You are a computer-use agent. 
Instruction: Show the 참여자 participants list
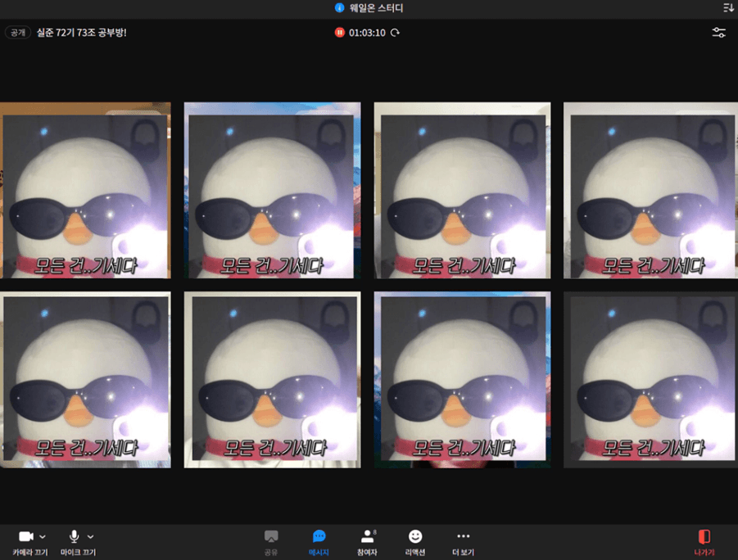pos(367,543)
